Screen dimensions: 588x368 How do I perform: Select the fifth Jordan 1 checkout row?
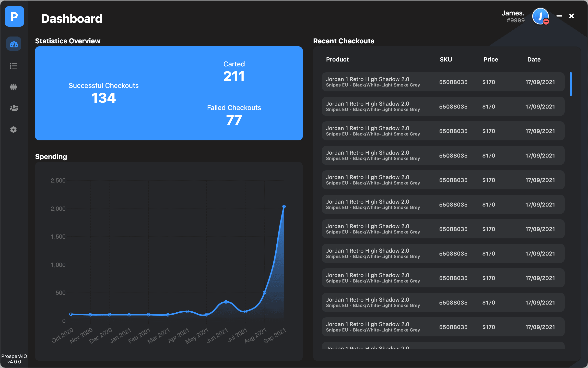coord(443,180)
